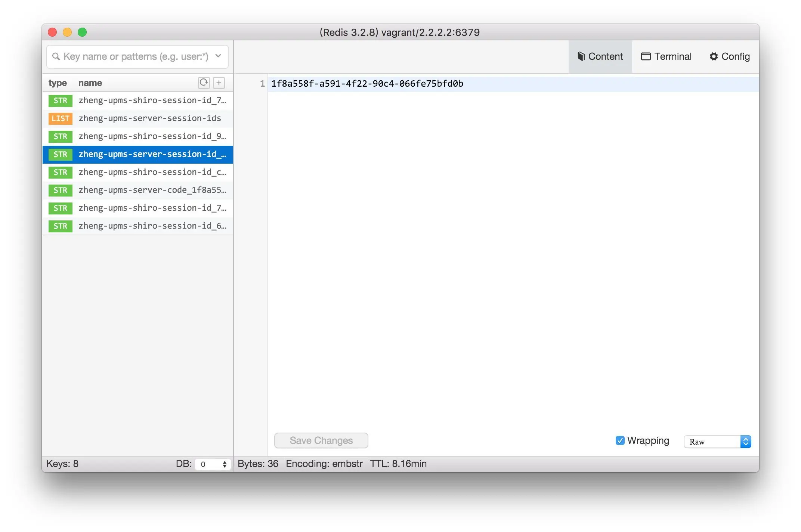Click STR badge of server-code key

[60, 190]
